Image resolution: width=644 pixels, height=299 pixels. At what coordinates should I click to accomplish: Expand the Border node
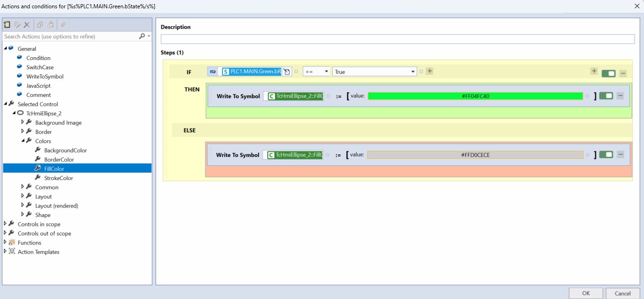[23, 132]
